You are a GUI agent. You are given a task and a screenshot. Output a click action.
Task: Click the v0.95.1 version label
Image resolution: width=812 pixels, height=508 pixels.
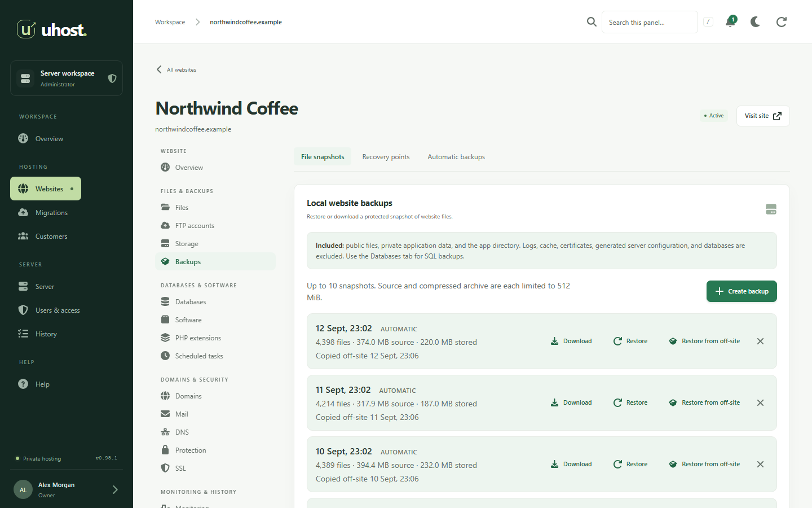click(107, 458)
